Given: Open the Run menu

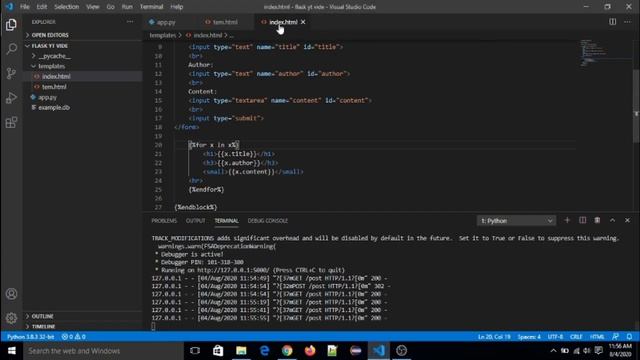Looking at the screenshot, I should (127, 7).
